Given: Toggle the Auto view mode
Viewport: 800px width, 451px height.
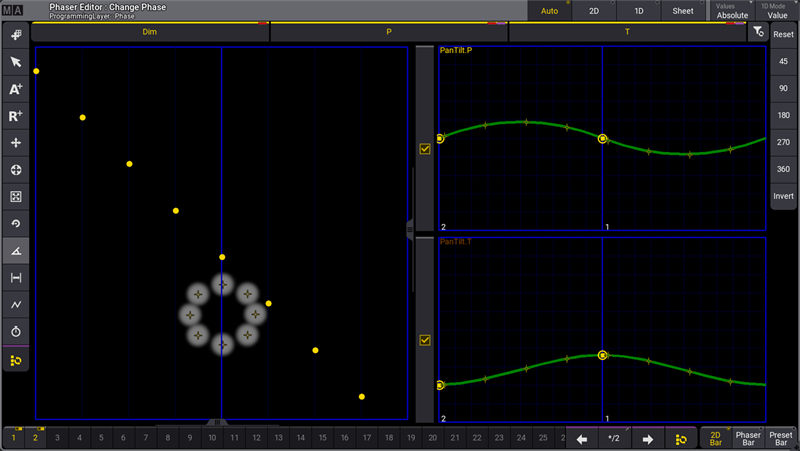Looking at the screenshot, I should [x=550, y=11].
